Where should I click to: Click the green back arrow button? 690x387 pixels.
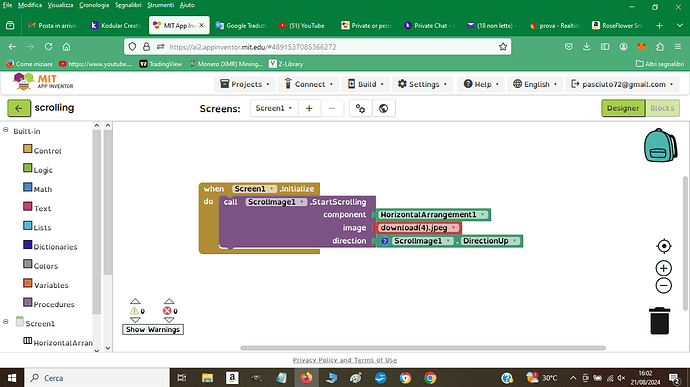(19, 108)
